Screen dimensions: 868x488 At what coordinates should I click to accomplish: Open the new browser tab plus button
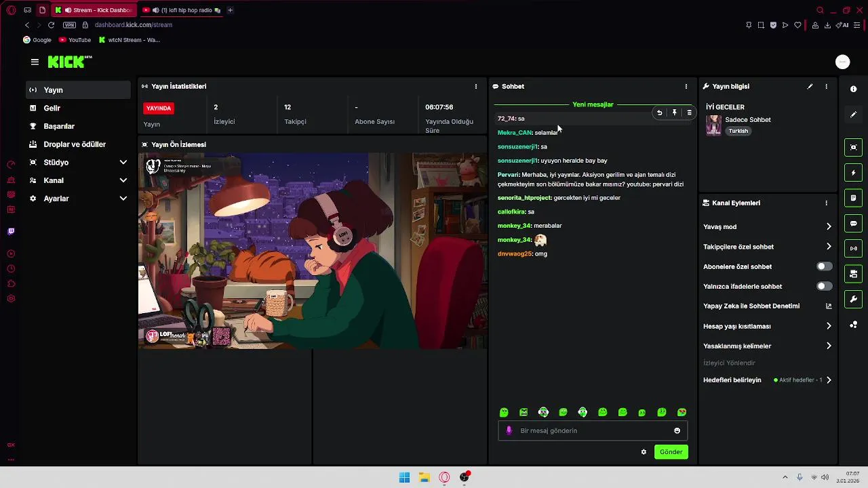point(230,10)
